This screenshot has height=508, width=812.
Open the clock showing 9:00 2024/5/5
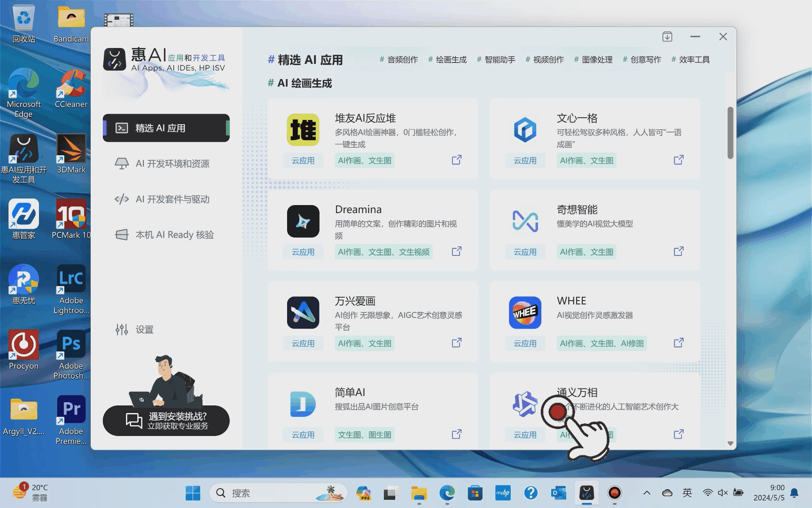pos(769,492)
